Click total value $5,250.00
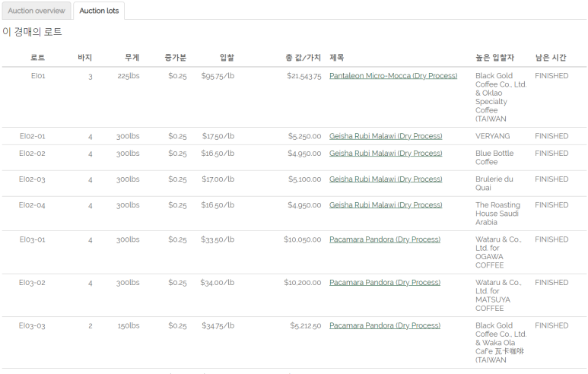Viewport: 588px width, 374px height. (x=305, y=136)
